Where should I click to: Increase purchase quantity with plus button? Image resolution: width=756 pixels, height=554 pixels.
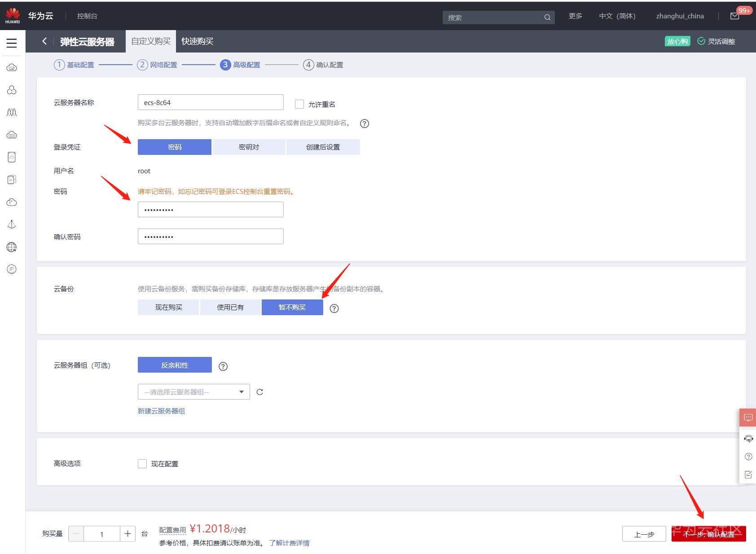[127, 534]
